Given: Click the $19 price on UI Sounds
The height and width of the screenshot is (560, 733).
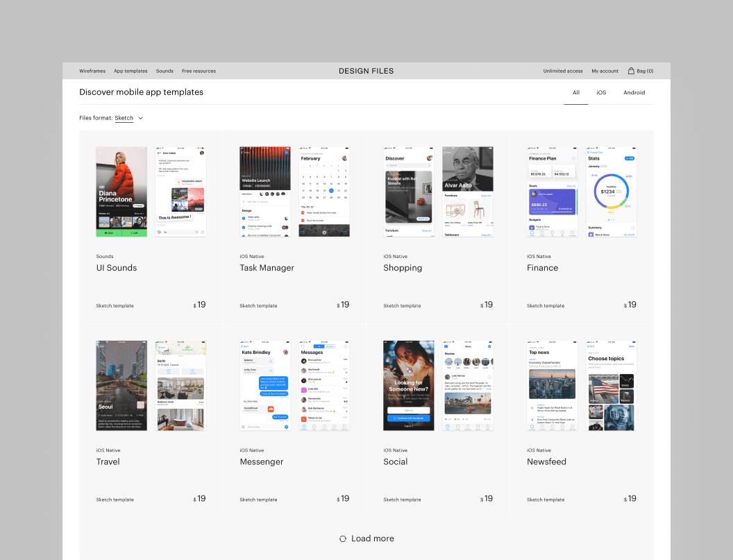Looking at the screenshot, I should pos(200,305).
